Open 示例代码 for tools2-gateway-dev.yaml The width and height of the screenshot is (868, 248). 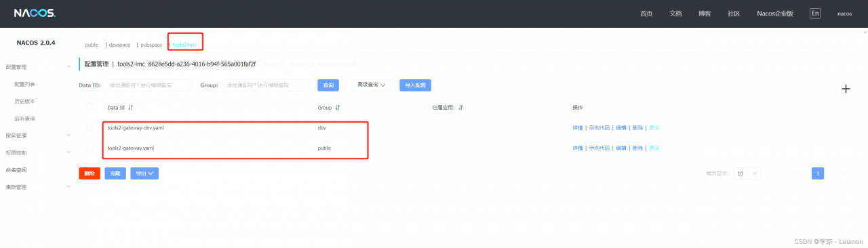coord(599,127)
